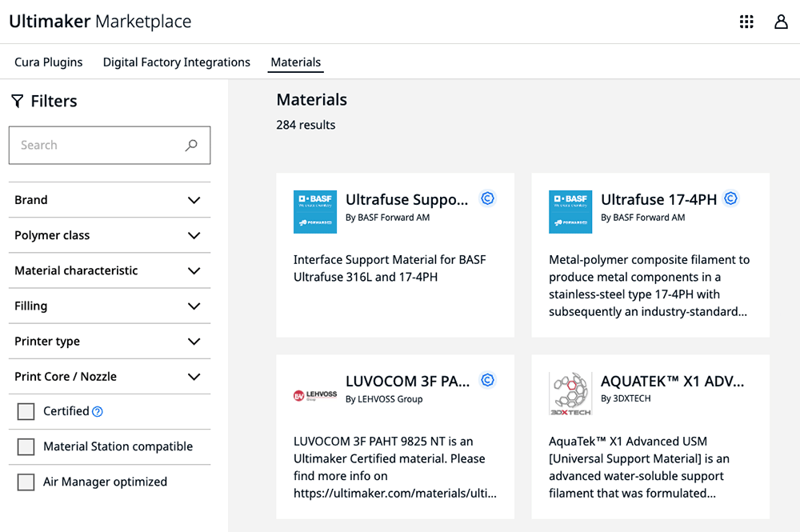Viewport: 800px width, 532px height.
Task: Click the certified badge on LUVOCOM 3F card
Action: (487, 380)
